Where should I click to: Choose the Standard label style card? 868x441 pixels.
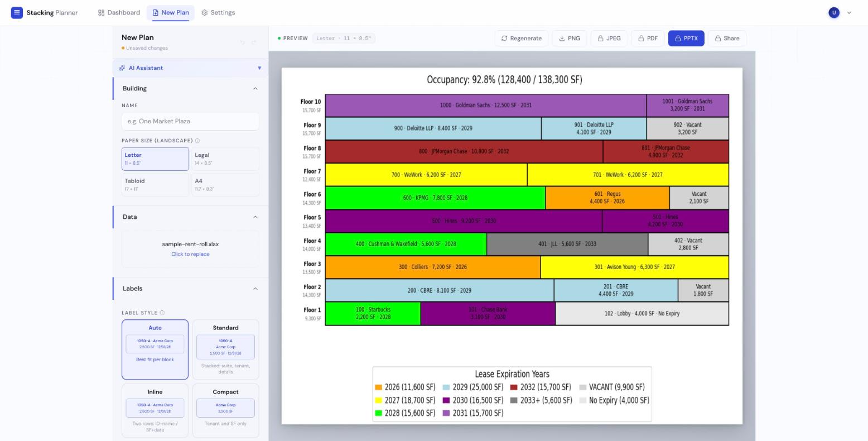[225, 349]
